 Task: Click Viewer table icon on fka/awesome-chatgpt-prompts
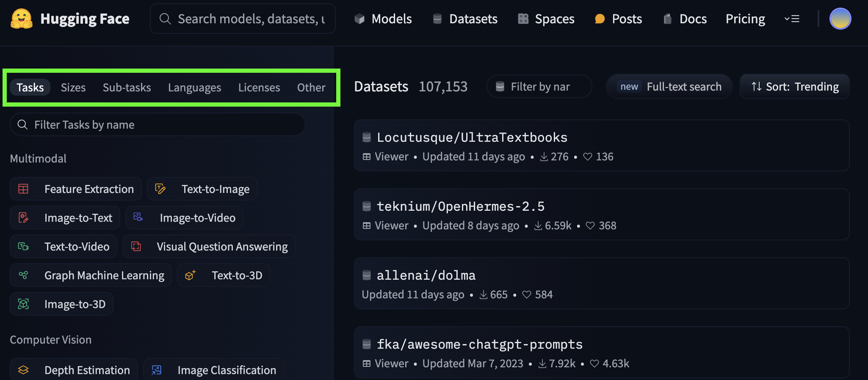(367, 363)
